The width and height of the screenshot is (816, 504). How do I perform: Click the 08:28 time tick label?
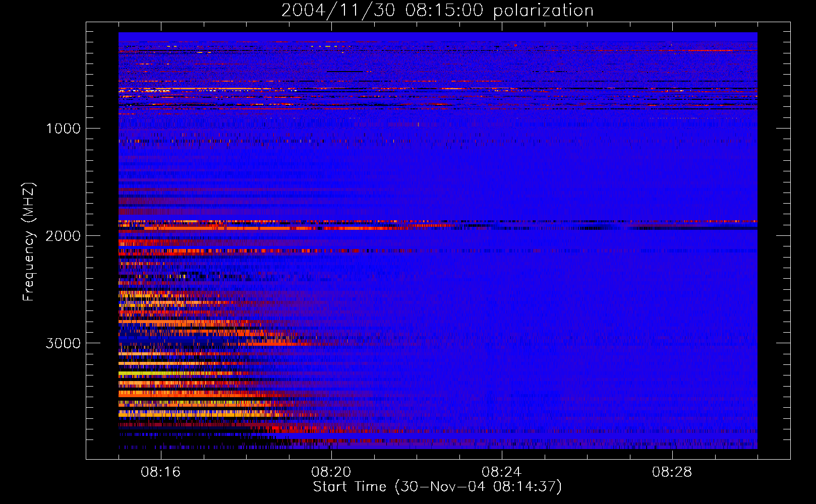coord(672,472)
